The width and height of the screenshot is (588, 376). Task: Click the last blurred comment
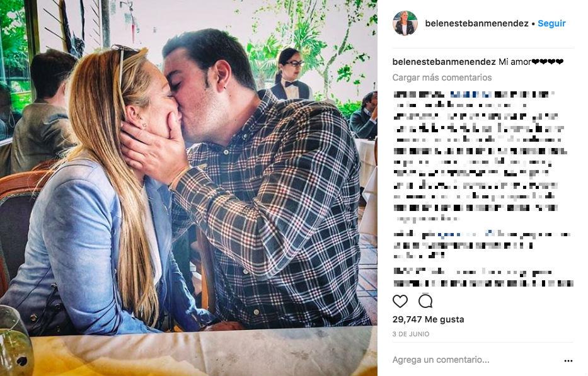[483, 277]
